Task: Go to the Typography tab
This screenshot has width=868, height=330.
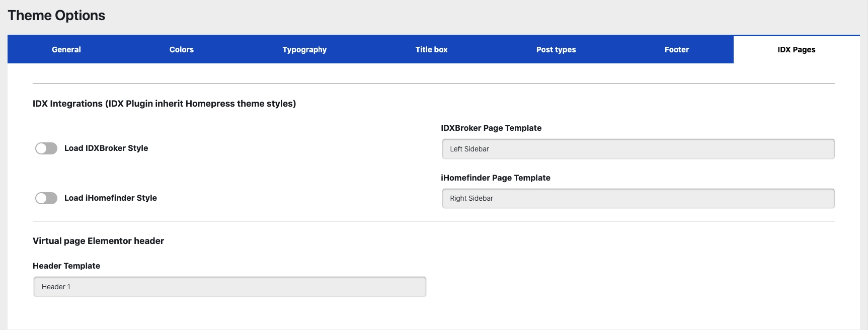Action: [304, 49]
